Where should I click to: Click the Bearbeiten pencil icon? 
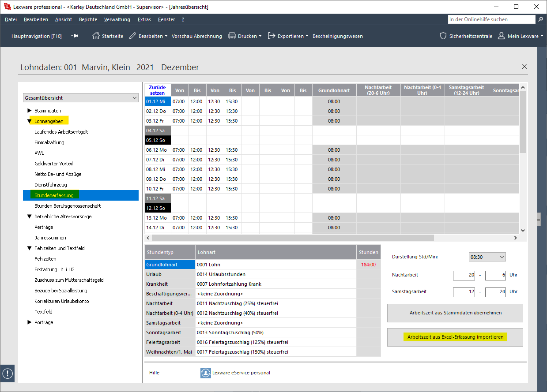click(x=132, y=36)
